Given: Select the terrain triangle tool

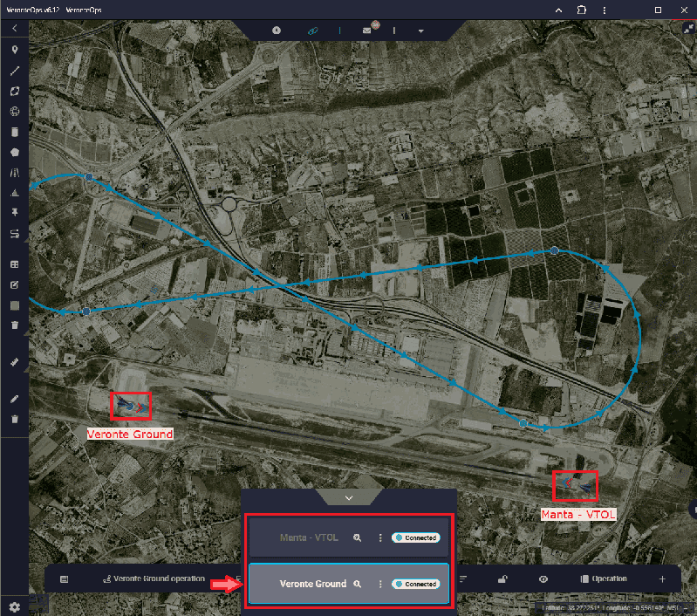Looking at the screenshot, I should pyautogui.click(x=15, y=193).
